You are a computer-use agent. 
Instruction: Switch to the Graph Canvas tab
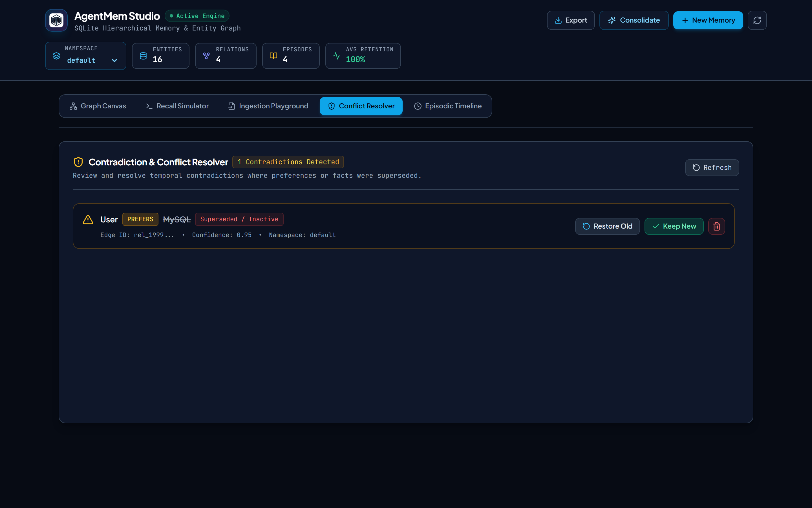(x=98, y=106)
